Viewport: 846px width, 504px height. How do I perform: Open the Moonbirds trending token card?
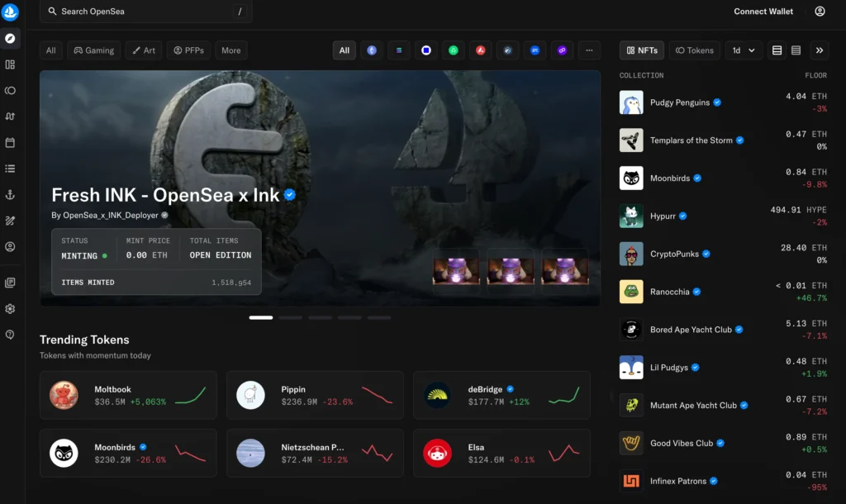tap(128, 453)
